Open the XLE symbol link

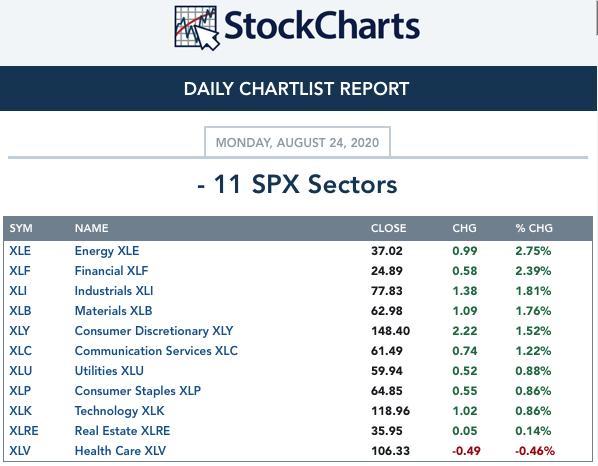click(x=20, y=251)
